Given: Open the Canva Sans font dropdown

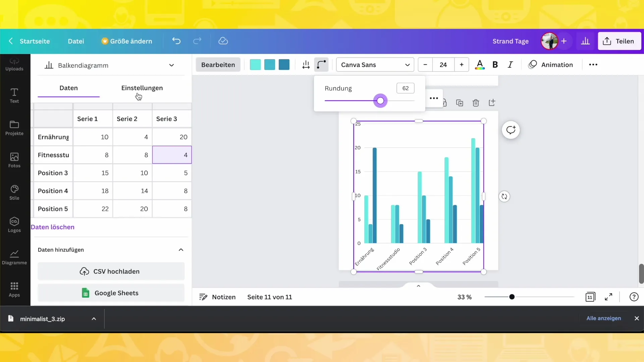Looking at the screenshot, I should [x=375, y=65].
